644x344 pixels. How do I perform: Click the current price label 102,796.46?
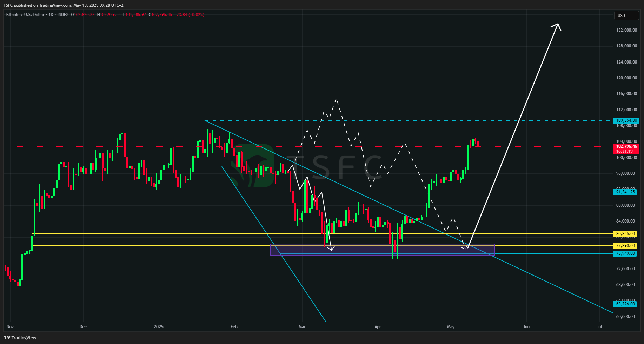626,146
